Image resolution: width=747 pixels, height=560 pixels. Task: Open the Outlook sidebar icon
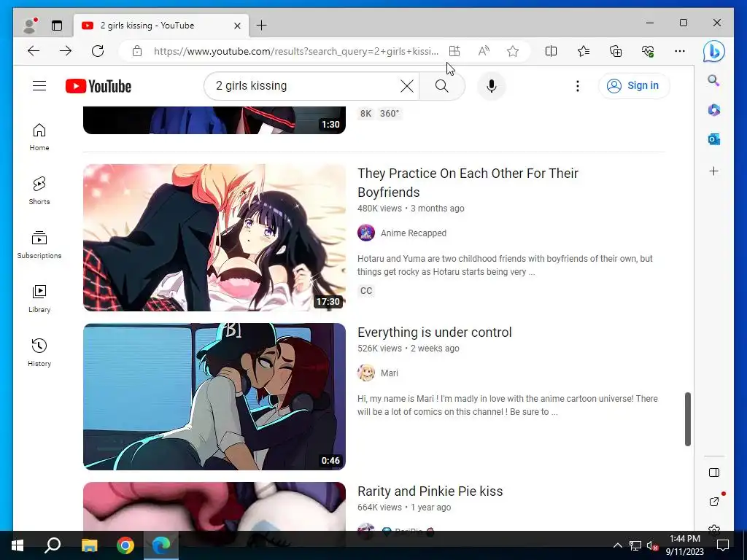pyautogui.click(x=713, y=139)
